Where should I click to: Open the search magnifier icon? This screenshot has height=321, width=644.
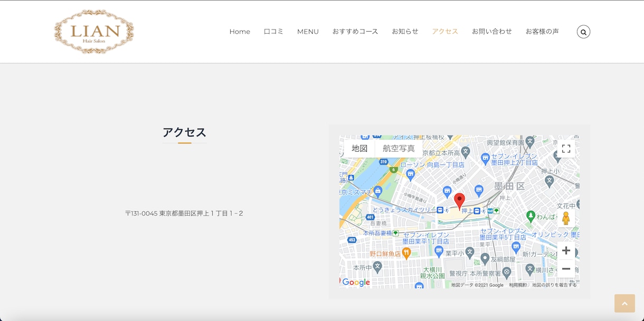coord(583,32)
